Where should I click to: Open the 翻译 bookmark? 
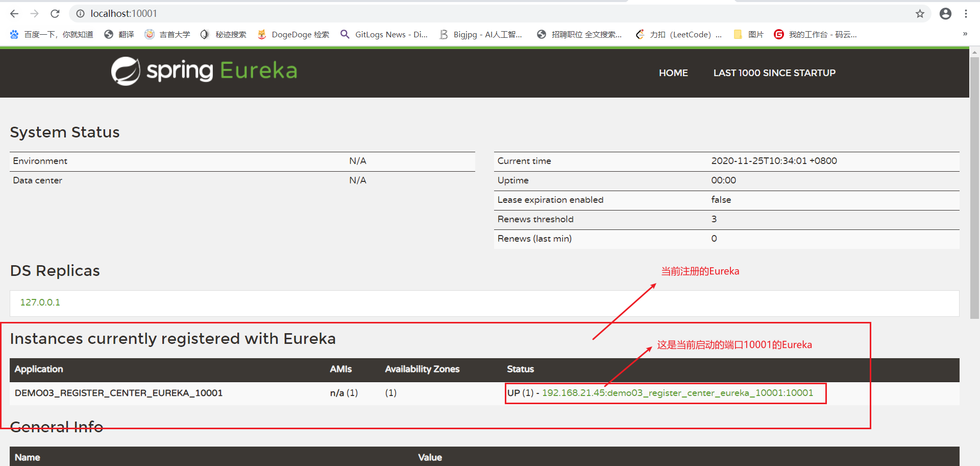(119, 34)
